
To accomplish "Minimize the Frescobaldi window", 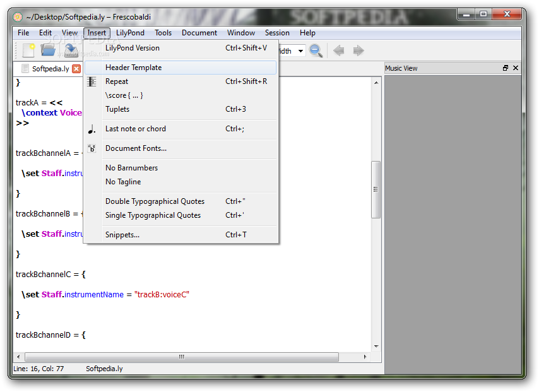I will [466, 15].
